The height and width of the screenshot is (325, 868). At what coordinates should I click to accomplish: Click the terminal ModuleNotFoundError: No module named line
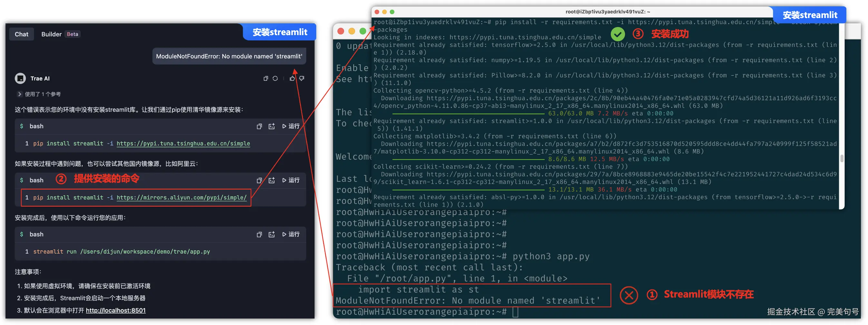pos(468,301)
